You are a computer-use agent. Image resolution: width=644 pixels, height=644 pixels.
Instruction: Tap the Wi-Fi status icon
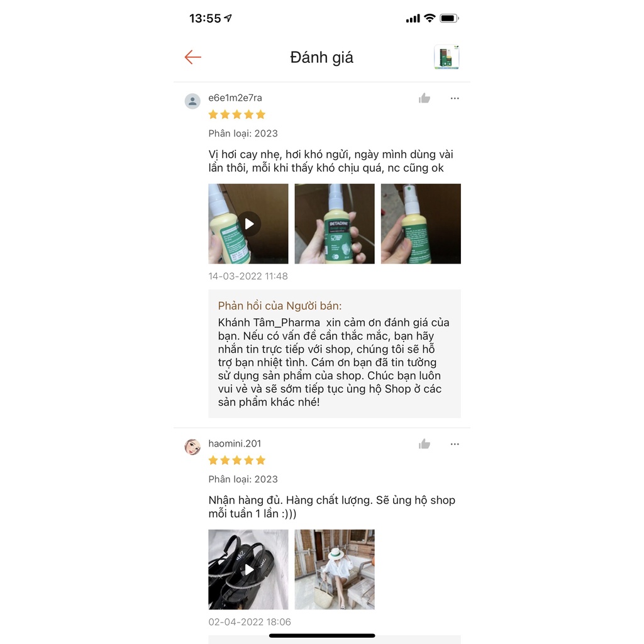coord(430,18)
